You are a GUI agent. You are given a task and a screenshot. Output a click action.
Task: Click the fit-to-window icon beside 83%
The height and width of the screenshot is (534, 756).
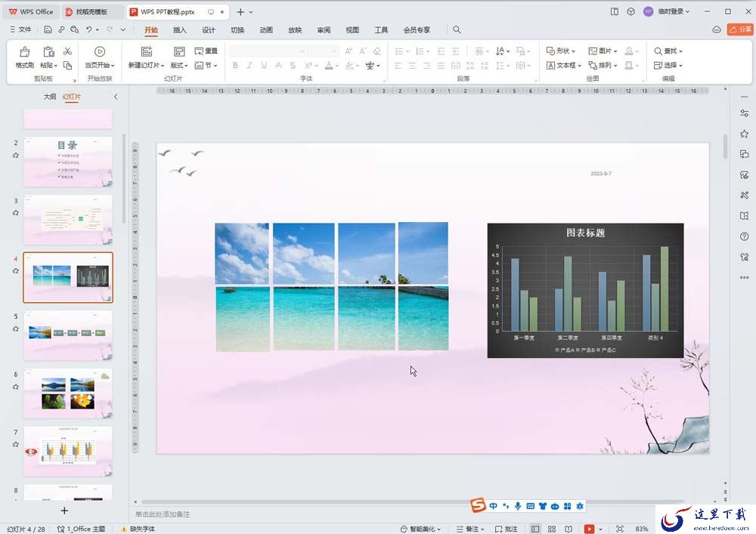(x=620, y=529)
